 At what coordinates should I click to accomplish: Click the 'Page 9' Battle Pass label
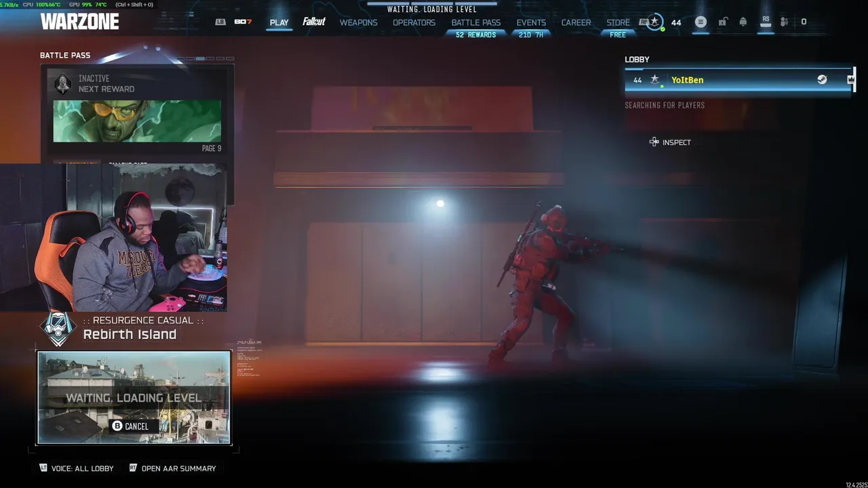212,148
